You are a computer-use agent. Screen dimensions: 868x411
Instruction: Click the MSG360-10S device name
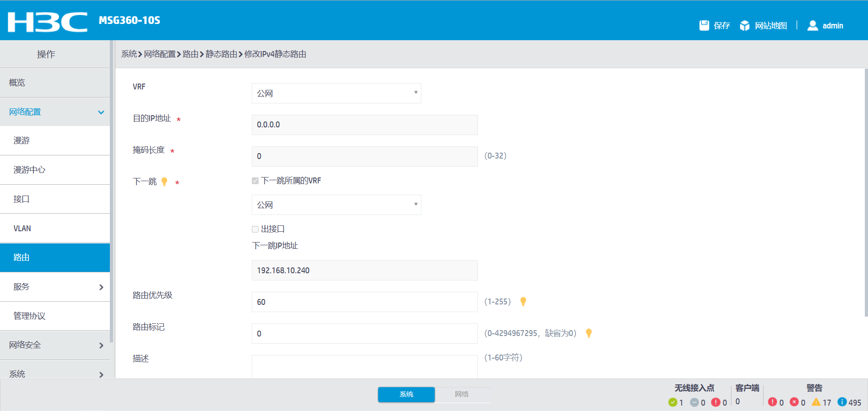coord(129,20)
